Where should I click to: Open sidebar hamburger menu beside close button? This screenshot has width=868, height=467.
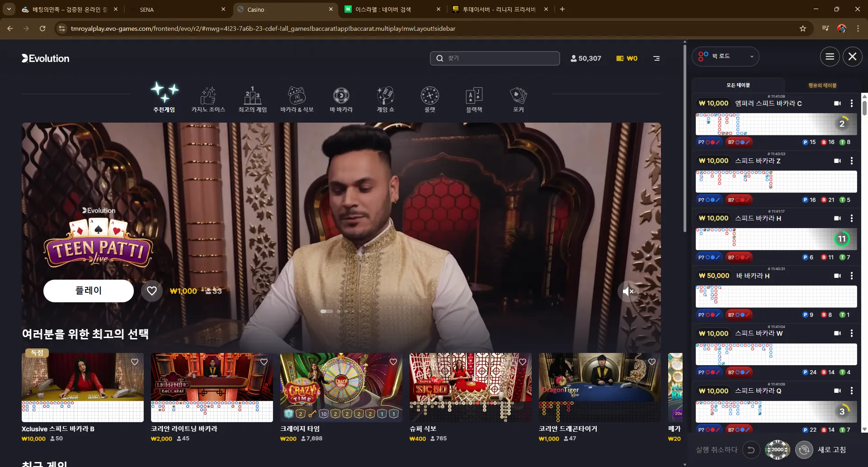[x=830, y=57]
